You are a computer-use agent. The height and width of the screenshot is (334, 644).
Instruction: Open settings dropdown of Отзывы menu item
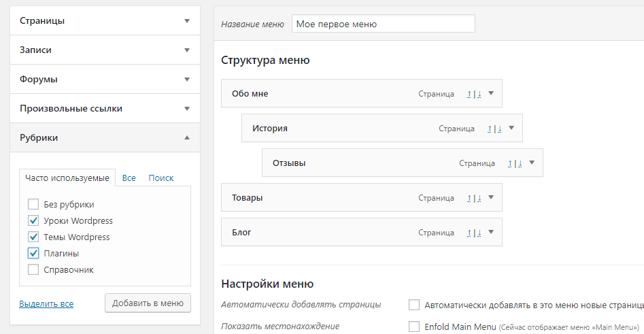532,163
